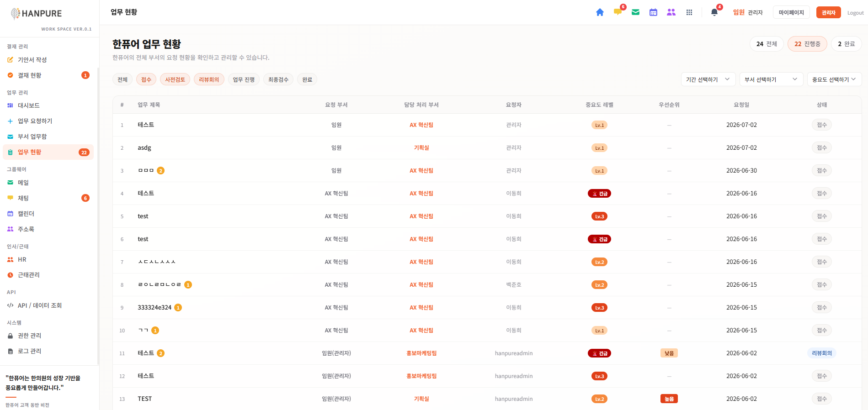Click the plus icon for 업무 요청하기
This screenshot has height=410, width=868.
[x=10, y=121]
